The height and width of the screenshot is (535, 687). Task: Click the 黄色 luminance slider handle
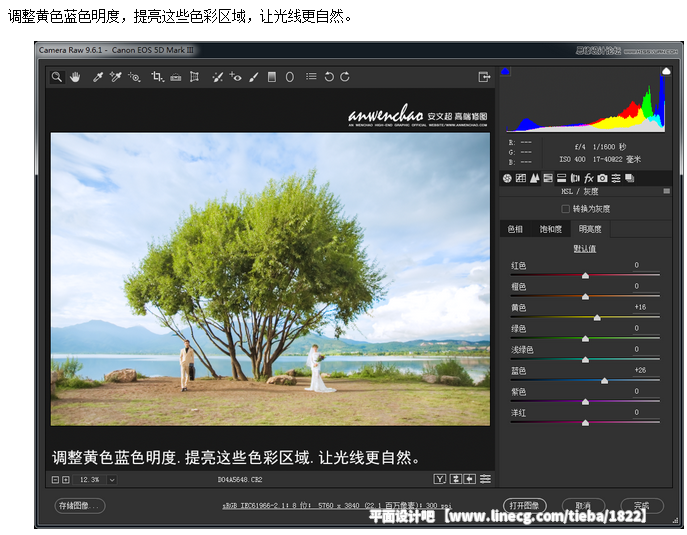(597, 318)
